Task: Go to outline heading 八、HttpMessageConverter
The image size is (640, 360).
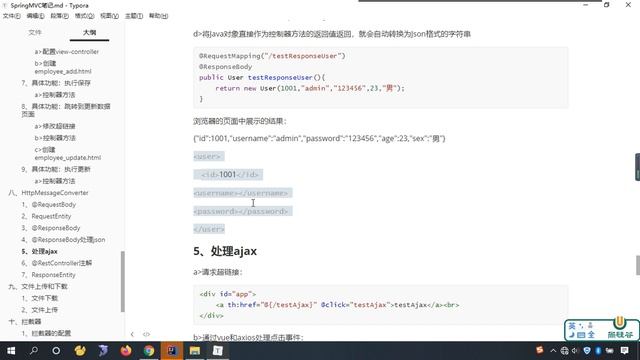Action: coord(48,193)
